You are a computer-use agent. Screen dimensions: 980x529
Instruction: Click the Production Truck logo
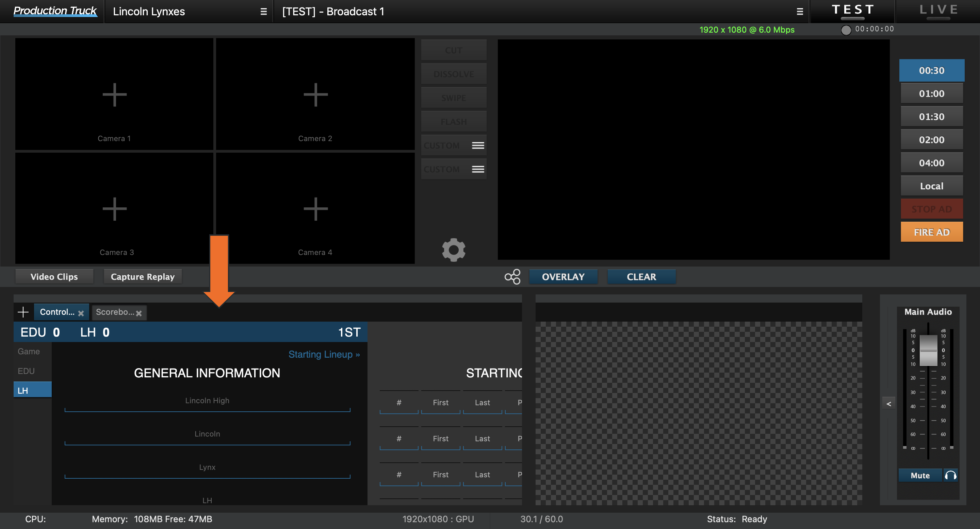click(x=55, y=11)
